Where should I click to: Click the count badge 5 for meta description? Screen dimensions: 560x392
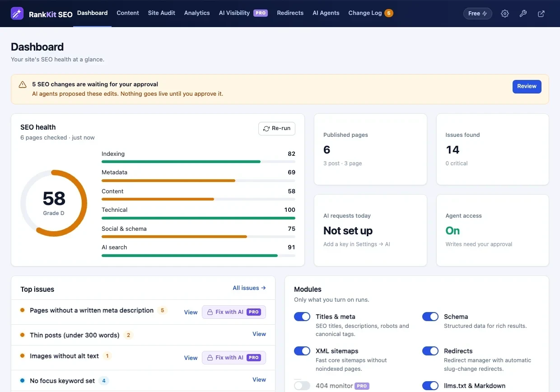point(162,310)
